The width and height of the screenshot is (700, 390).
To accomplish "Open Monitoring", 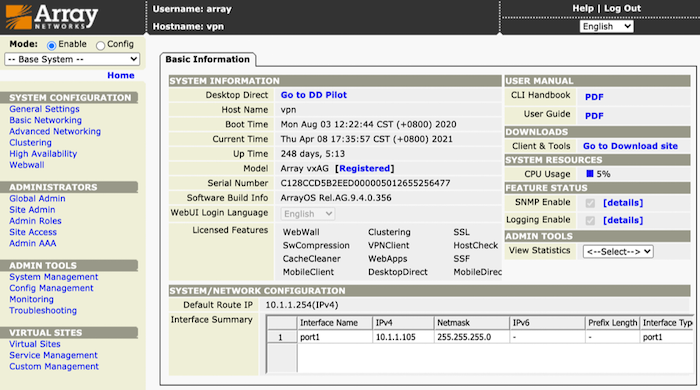I will point(31,299).
